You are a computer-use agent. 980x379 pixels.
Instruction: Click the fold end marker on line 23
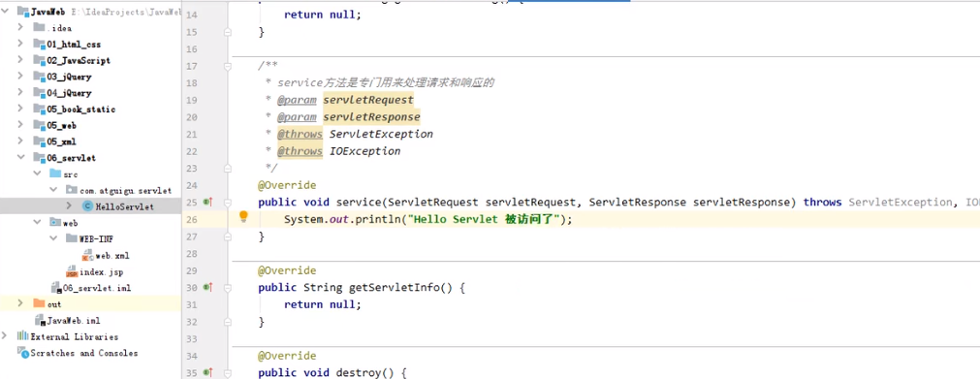point(228,169)
